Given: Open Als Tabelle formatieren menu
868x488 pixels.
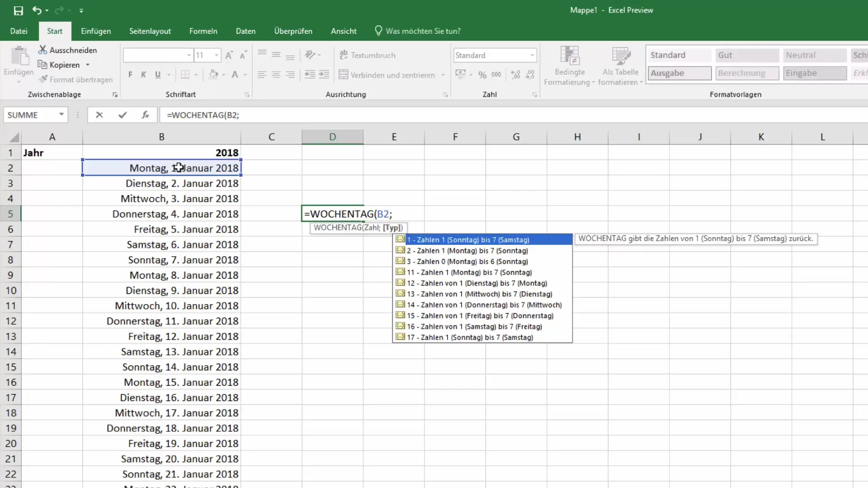Looking at the screenshot, I should pyautogui.click(x=620, y=66).
